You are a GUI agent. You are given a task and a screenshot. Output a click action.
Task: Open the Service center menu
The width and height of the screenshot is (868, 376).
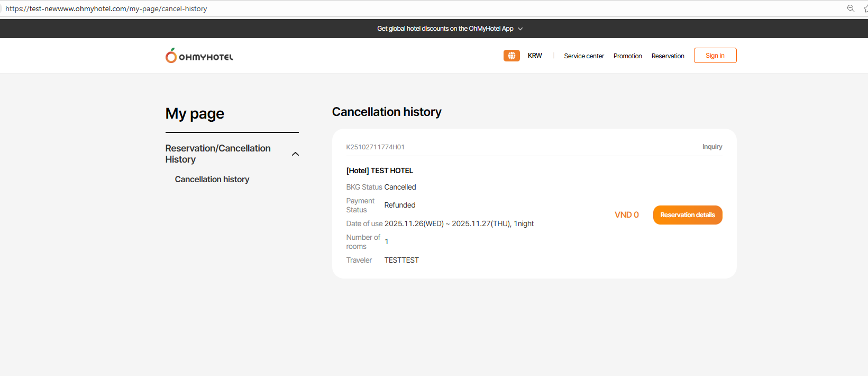[583, 56]
